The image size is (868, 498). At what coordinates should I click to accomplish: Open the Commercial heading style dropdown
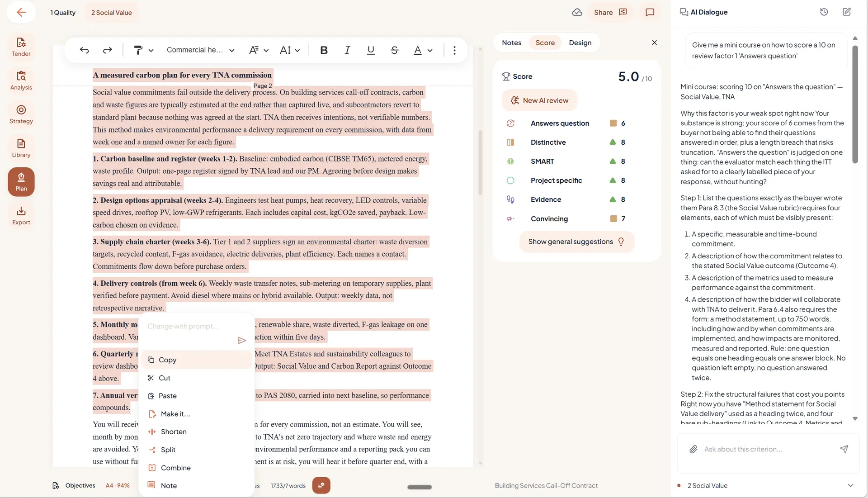coord(200,50)
